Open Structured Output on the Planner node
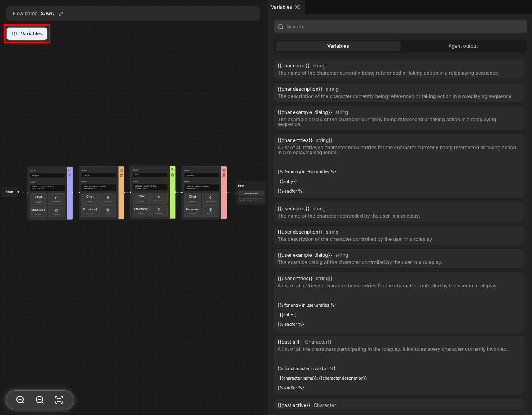This screenshot has width=532, height=415. (90, 211)
